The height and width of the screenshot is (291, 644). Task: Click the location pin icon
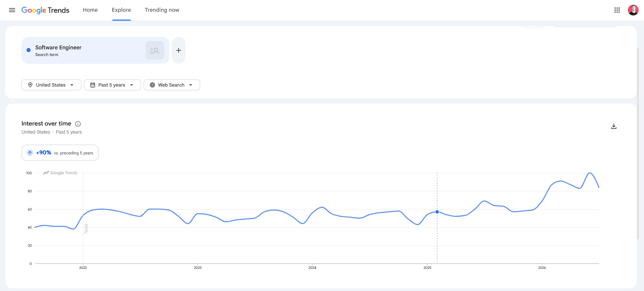(x=30, y=85)
